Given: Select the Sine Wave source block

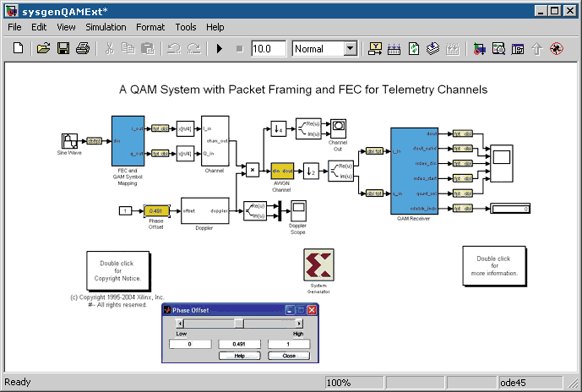Looking at the screenshot, I should [70, 140].
